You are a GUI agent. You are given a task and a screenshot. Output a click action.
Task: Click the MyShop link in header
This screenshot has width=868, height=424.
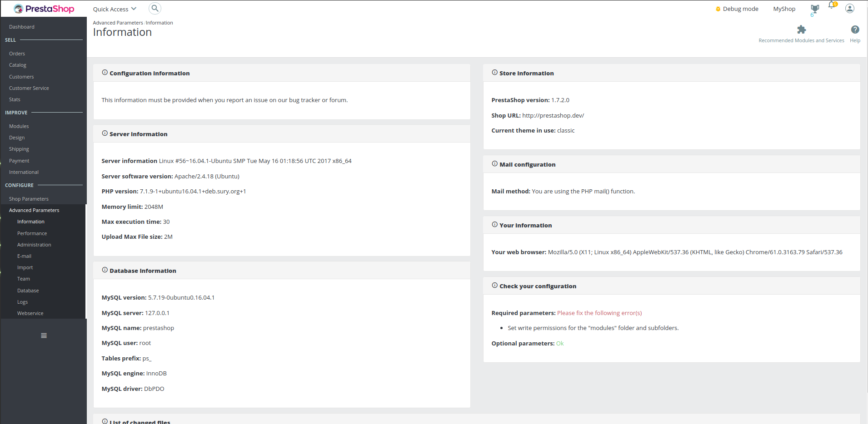point(784,9)
